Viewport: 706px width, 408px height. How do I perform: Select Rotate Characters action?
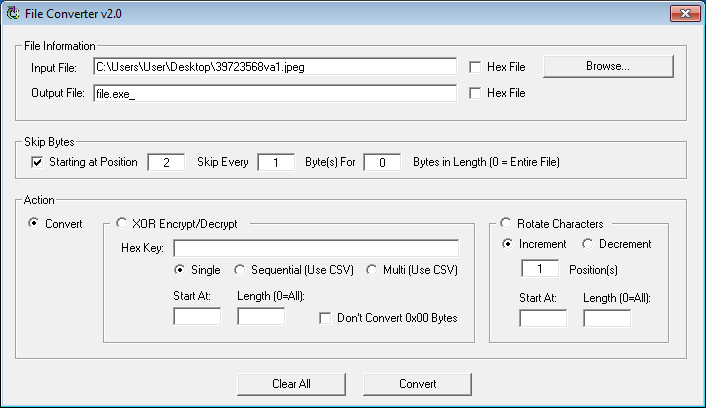(507, 224)
